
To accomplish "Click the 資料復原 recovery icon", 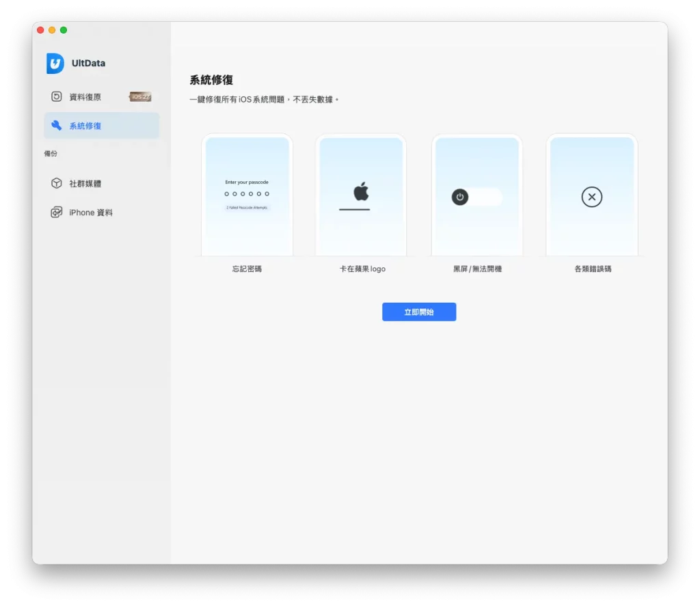I will point(56,96).
